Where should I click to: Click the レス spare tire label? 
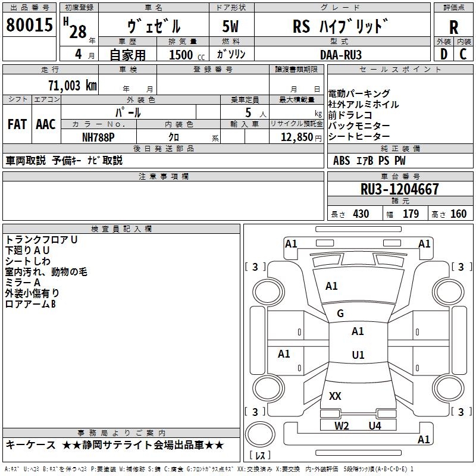pyautogui.click(x=260, y=455)
